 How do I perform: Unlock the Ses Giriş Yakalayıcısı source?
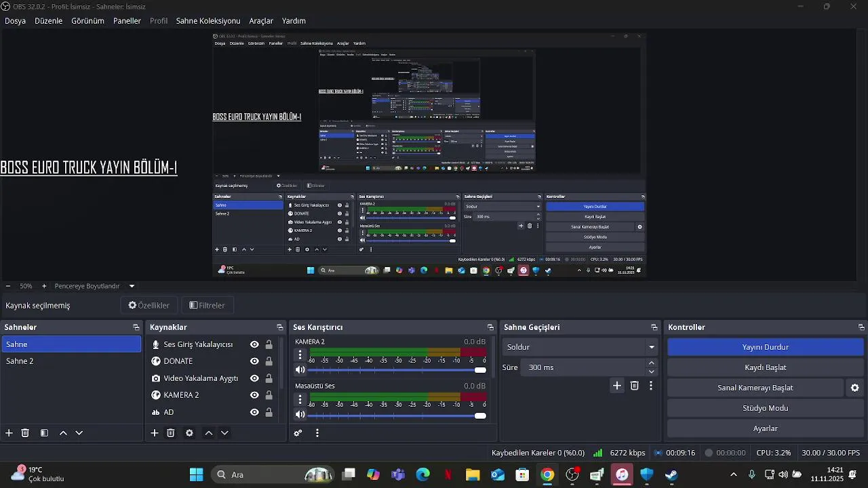coord(269,344)
